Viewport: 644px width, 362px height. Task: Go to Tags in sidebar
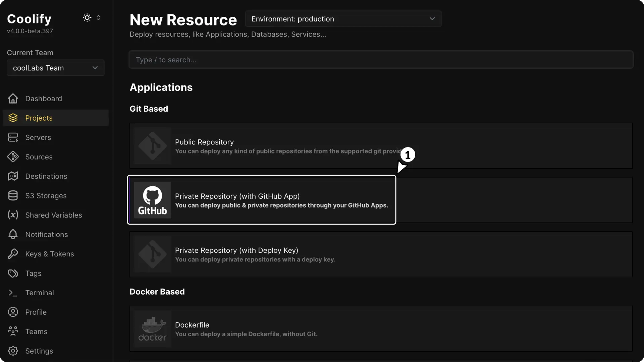pos(33,274)
